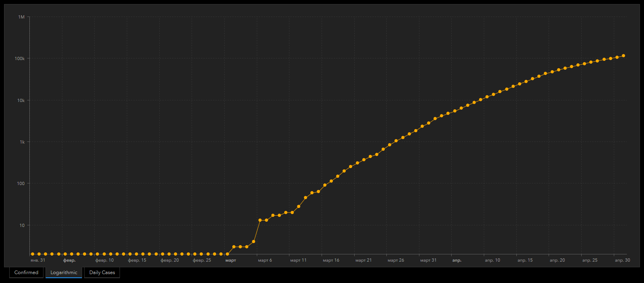Select the Logarithmic tab
Viewport: 644px width, 283px height.
click(64, 273)
